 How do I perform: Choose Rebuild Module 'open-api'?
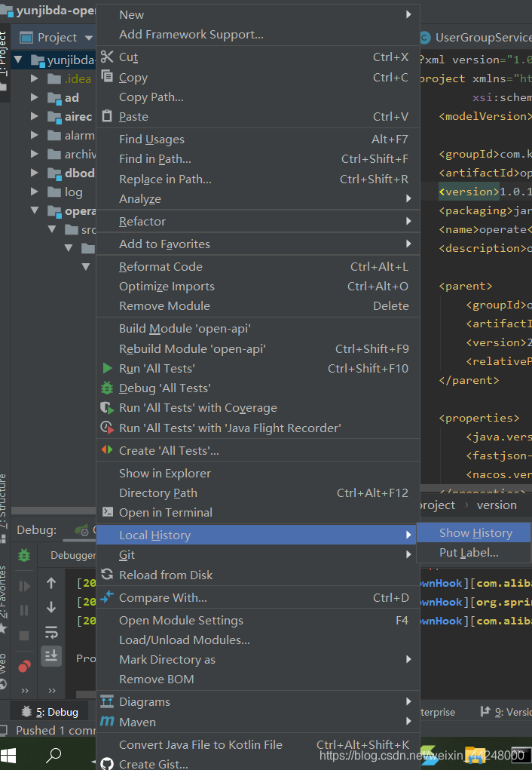258,348
